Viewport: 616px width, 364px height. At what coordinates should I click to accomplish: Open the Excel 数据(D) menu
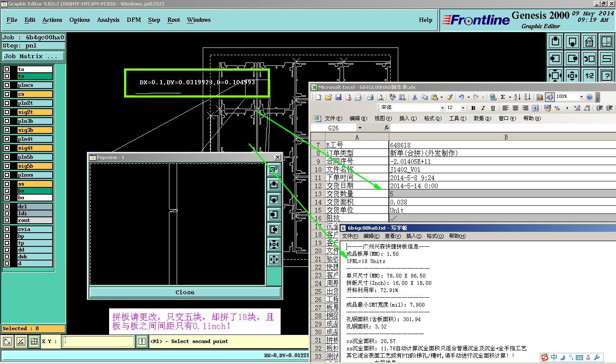point(482,118)
